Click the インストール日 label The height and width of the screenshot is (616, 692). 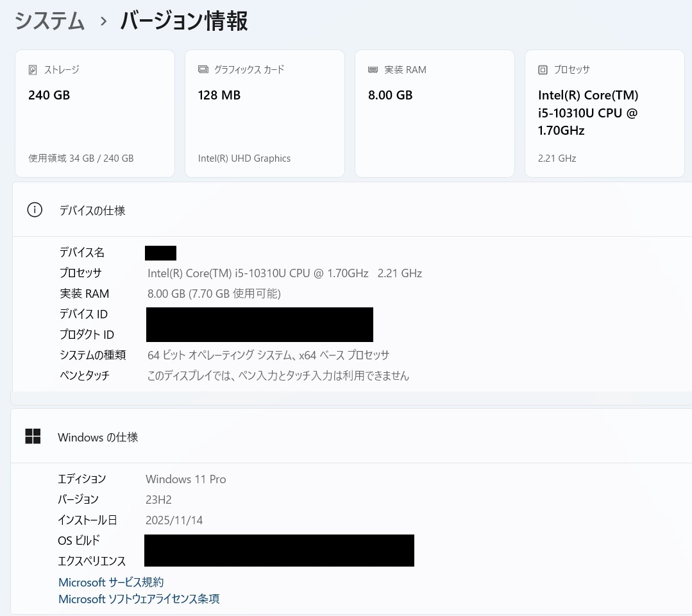(87, 520)
